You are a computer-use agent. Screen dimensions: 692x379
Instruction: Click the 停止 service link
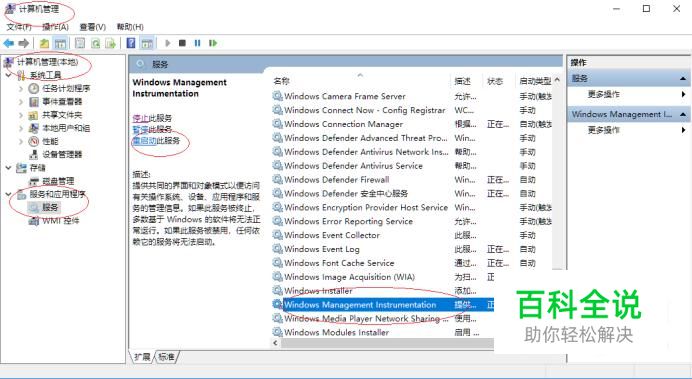click(140, 118)
